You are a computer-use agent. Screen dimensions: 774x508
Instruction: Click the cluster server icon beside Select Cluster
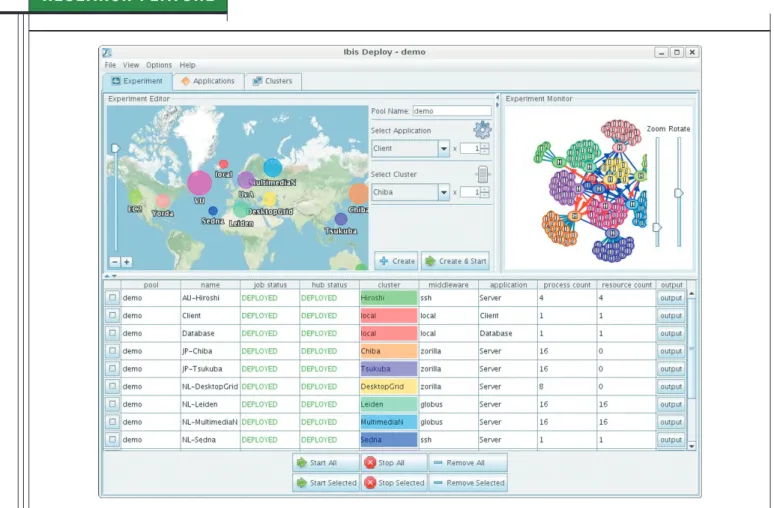pos(483,174)
